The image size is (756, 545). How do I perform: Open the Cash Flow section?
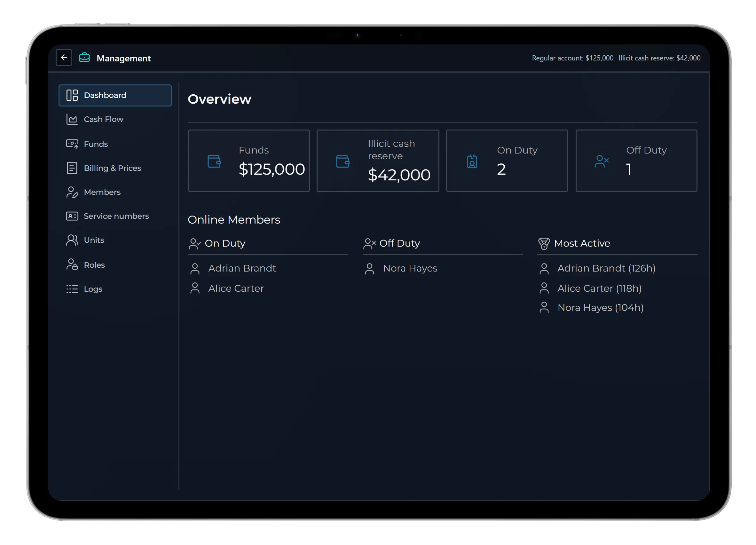click(115, 119)
